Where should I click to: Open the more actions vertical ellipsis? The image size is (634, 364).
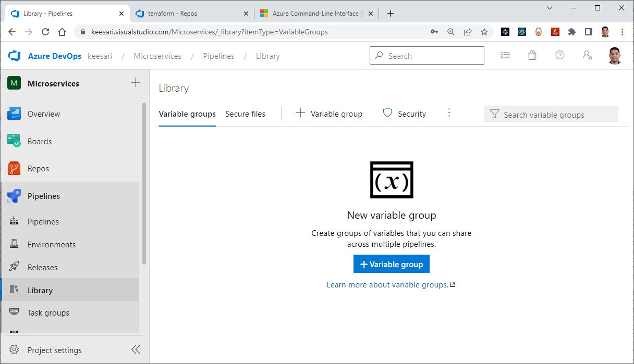449,113
